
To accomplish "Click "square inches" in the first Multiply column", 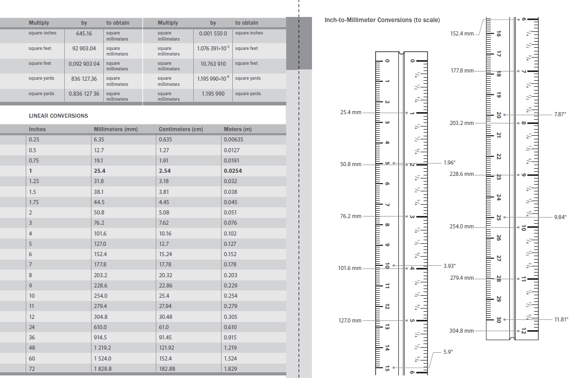I will coord(42,33).
